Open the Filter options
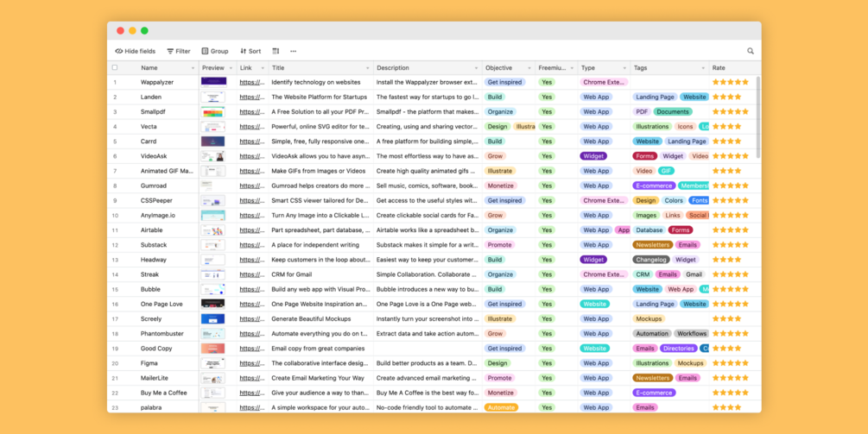 [x=178, y=51]
